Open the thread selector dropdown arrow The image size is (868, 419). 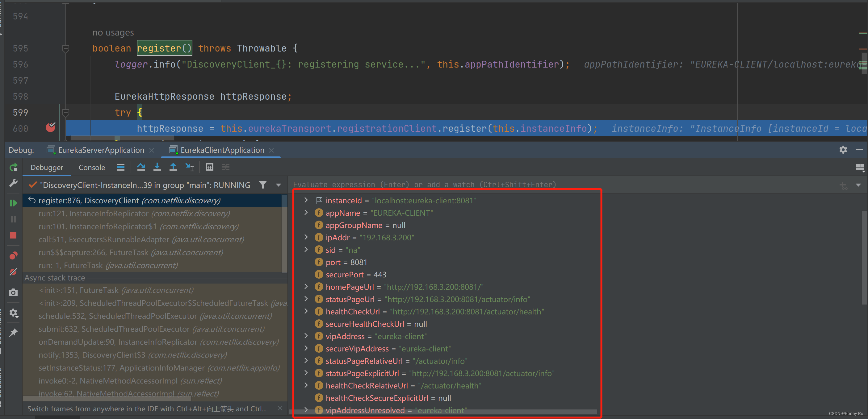(x=279, y=185)
